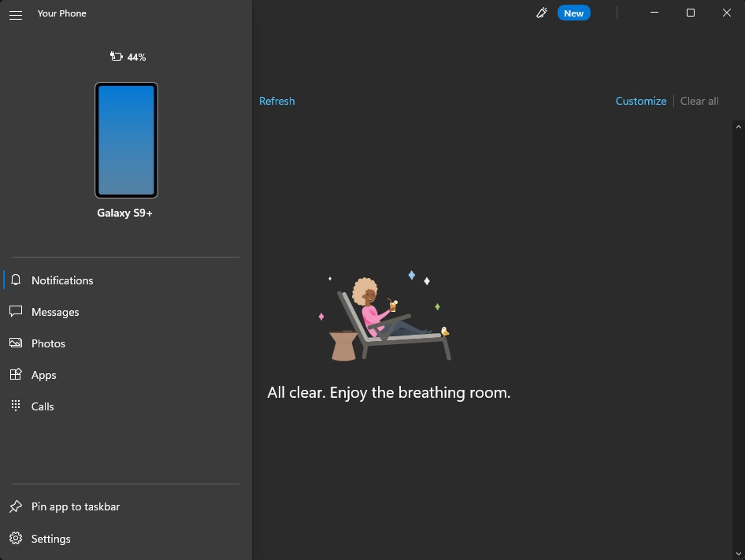Click the pin icon for taskbar pinning
745x560 pixels.
(x=16, y=506)
